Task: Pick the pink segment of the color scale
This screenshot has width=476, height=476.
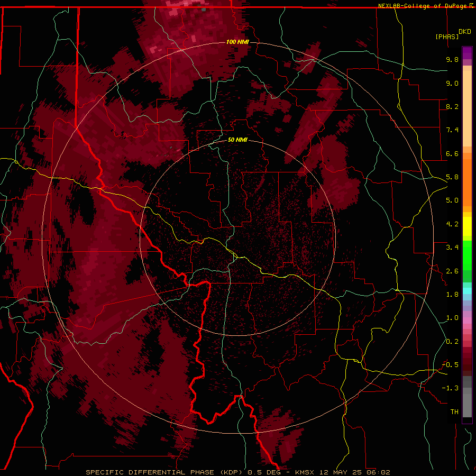Action: point(467,321)
